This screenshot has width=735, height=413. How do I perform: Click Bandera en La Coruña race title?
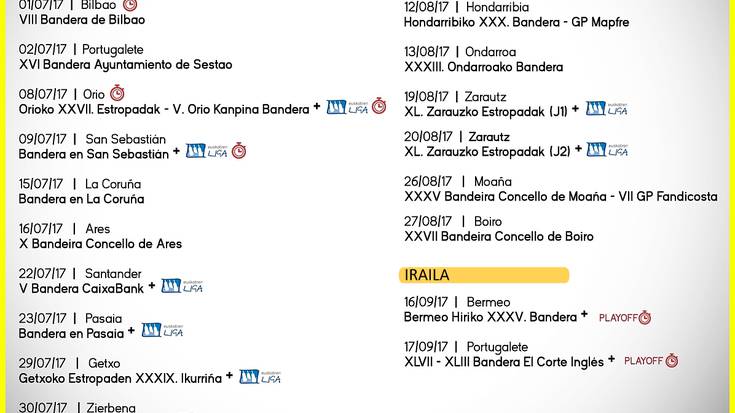tap(82, 199)
